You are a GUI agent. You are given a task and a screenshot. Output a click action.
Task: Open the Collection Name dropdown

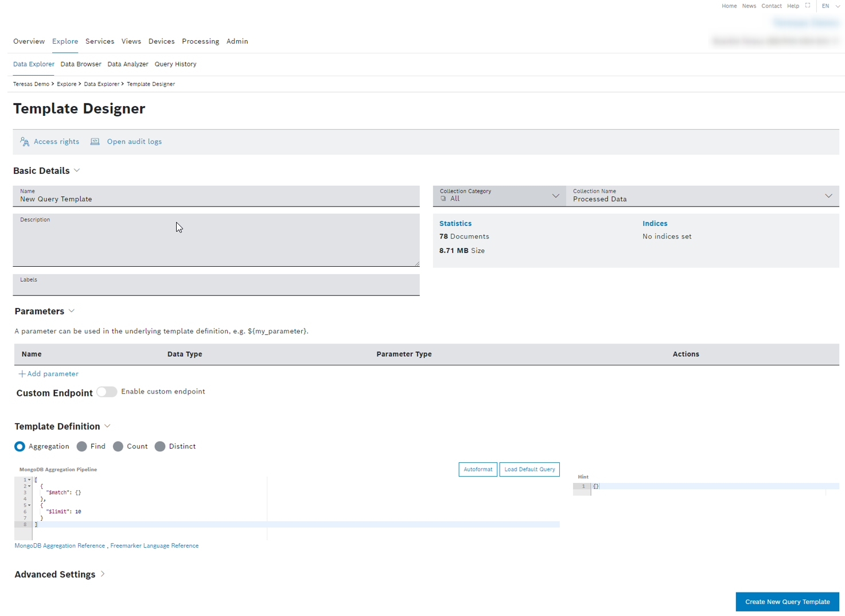[x=828, y=196]
